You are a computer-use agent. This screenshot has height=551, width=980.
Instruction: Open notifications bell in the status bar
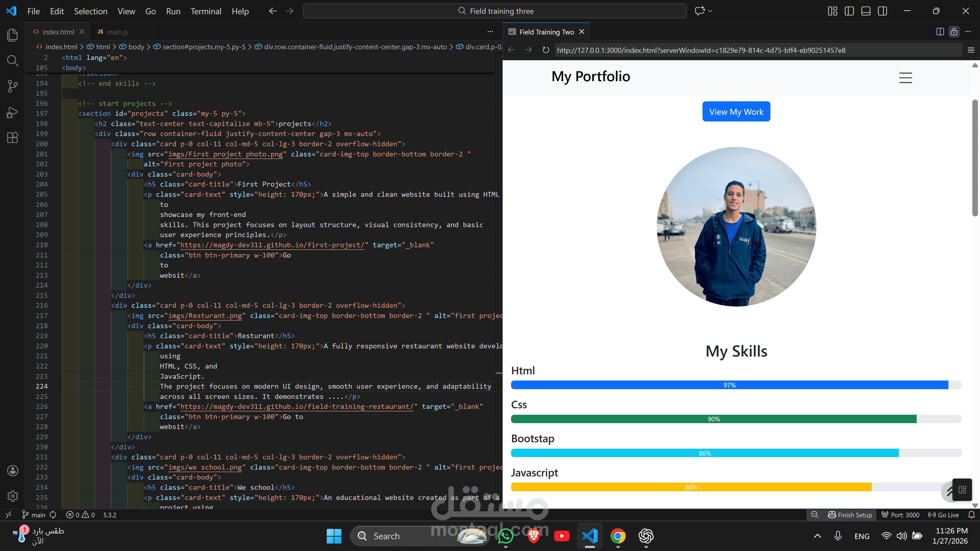click(x=972, y=515)
